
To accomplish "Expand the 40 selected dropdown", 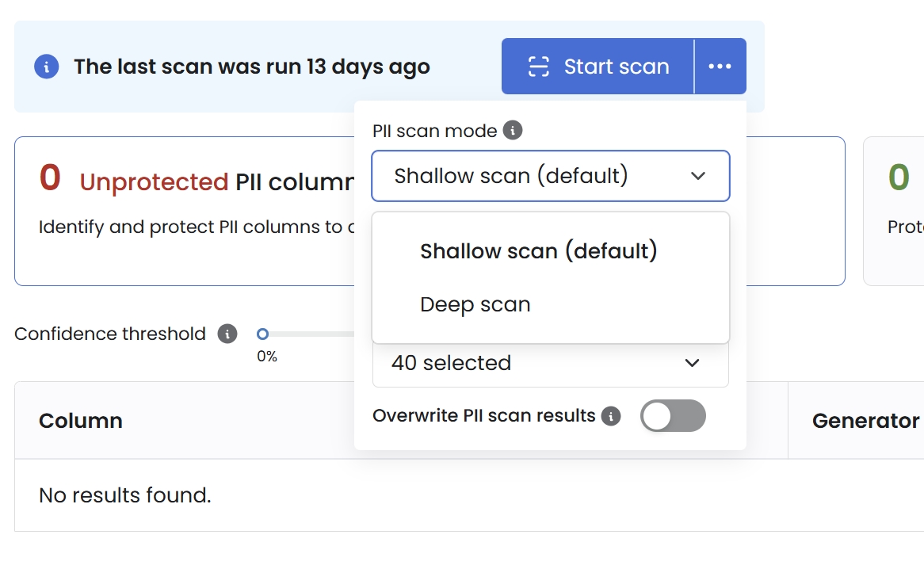I will click(x=550, y=364).
